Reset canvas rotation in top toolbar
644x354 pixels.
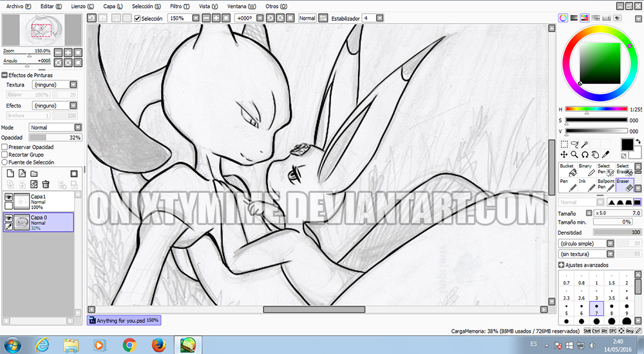click(290, 18)
